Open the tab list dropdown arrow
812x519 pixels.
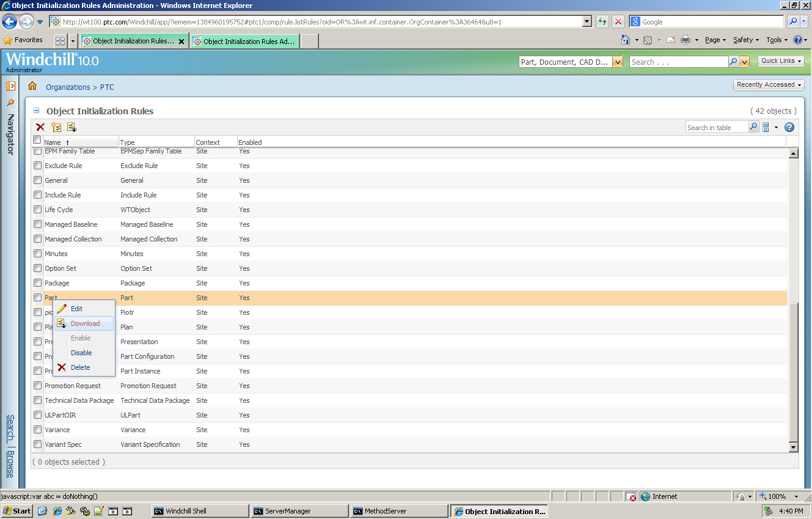coord(73,41)
